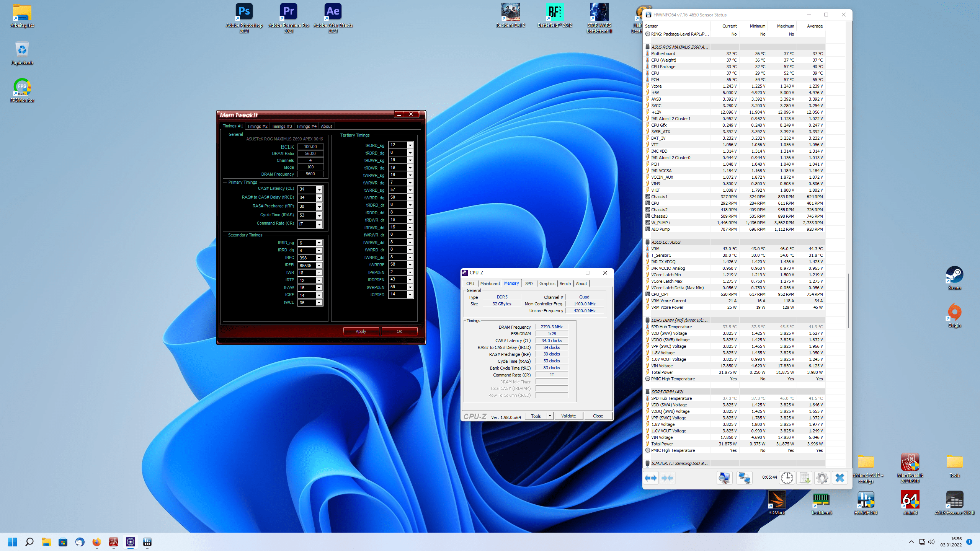Close HWiNFO sensors with blue X icon
980x551 pixels.
(840, 478)
